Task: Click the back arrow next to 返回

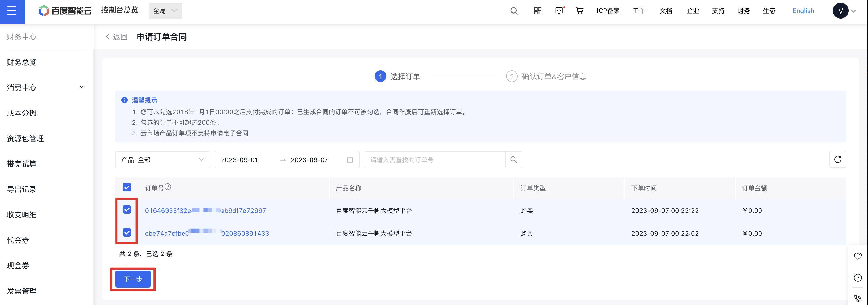Action: point(108,37)
